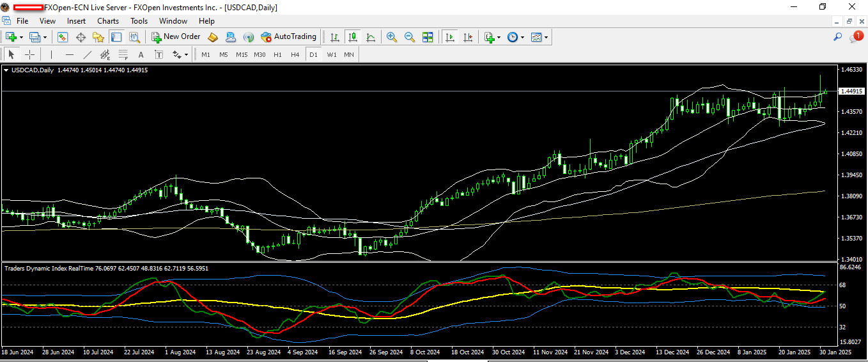
Task: Open the Indicators list icon
Action: [490, 37]
